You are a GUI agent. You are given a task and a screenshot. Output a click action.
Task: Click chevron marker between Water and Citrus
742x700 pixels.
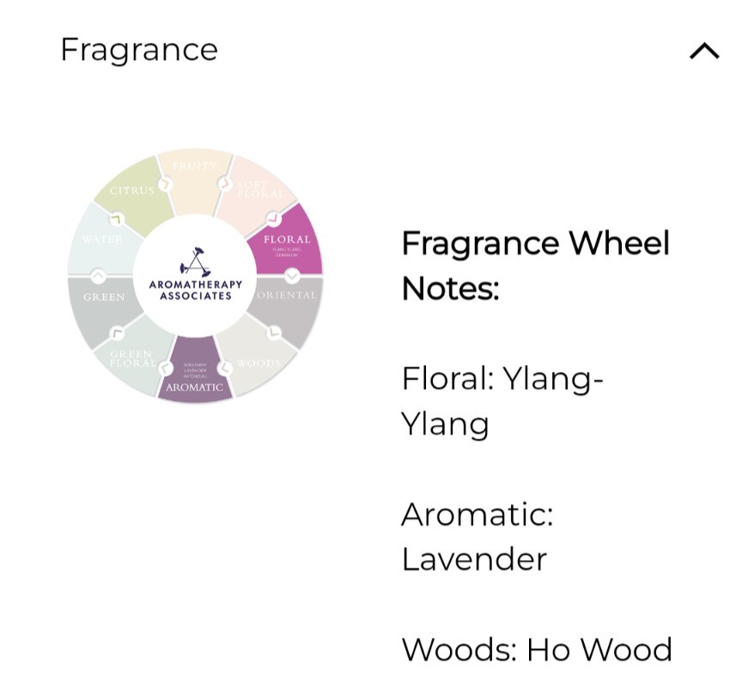117,219
